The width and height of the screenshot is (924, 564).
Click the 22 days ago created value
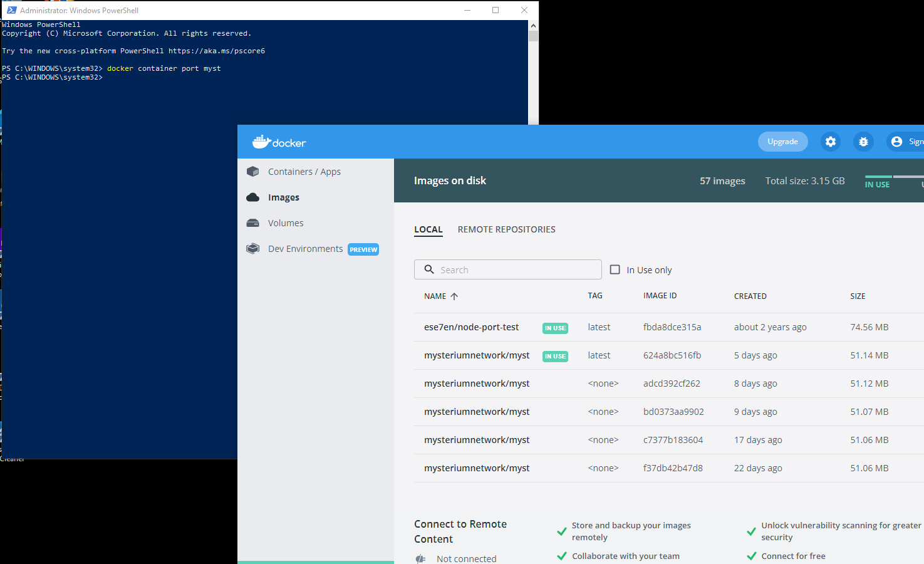coord(758,468)
